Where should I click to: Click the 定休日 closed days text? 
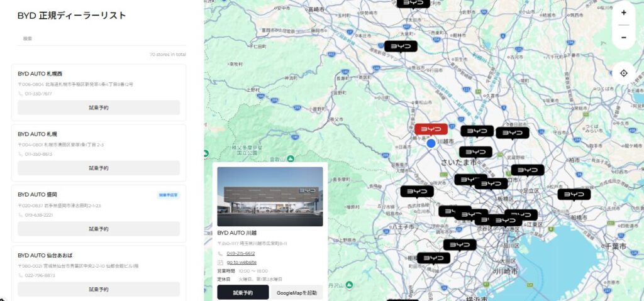[x=250, y=279]
